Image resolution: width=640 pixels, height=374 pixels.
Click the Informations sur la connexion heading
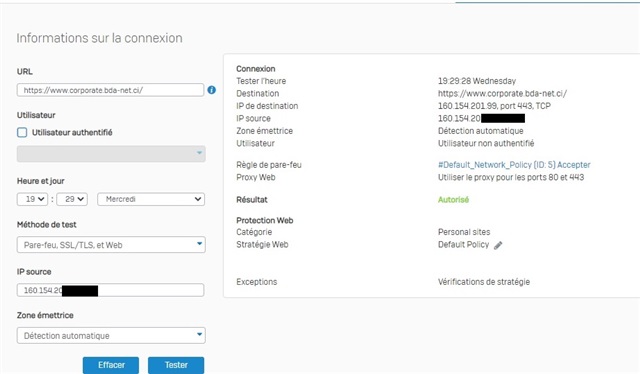(x=99, y=38)
